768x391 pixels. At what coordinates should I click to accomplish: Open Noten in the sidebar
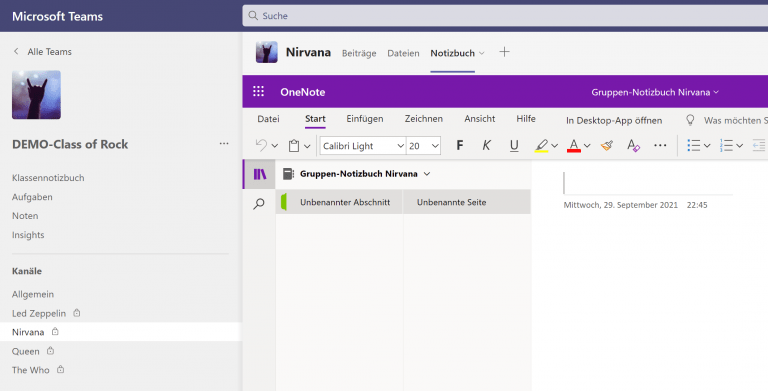click(25, 216)
